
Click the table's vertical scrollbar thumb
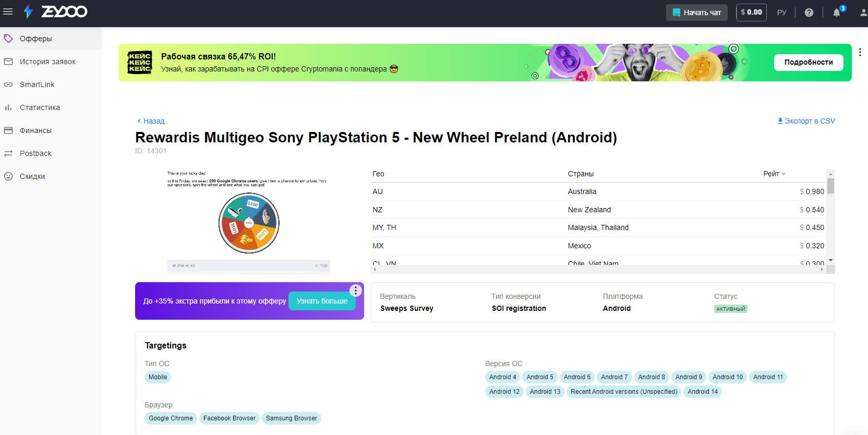[831, 186]
